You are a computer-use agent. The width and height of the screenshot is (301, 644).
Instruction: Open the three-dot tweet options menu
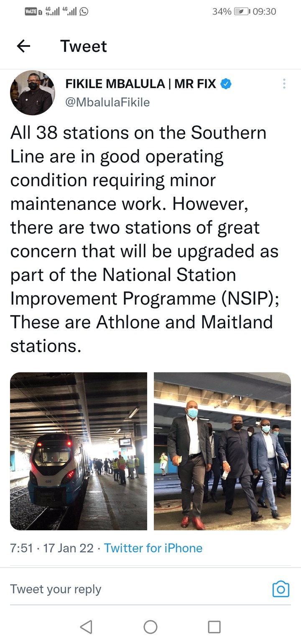click(284, 84)
